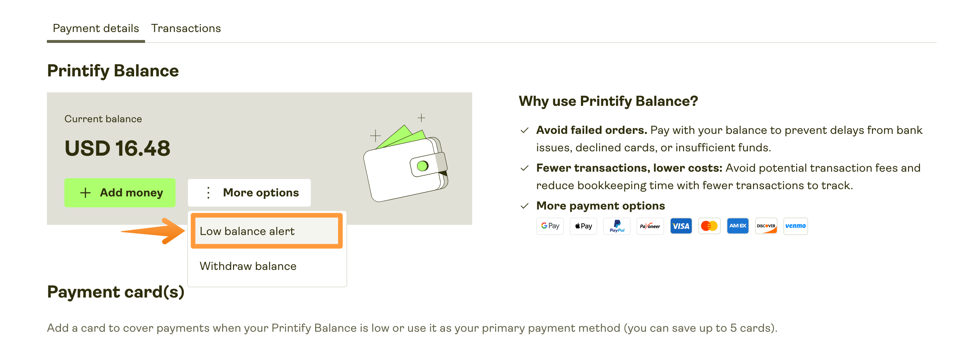Click the Visa card icon
Viewport: 980px width, 347px height.
pos(680,226)
